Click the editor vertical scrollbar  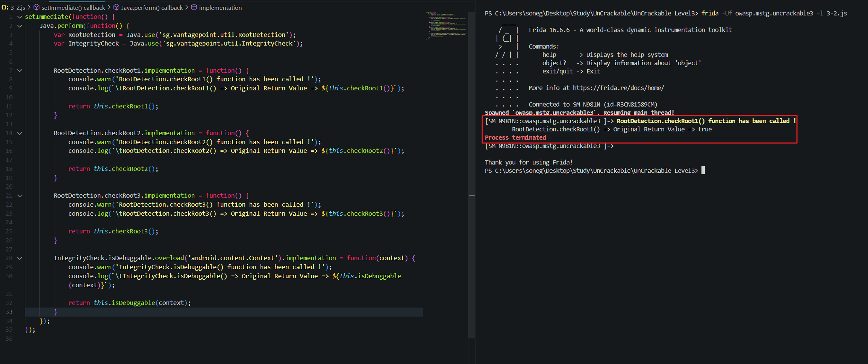(x=472, y=175)
